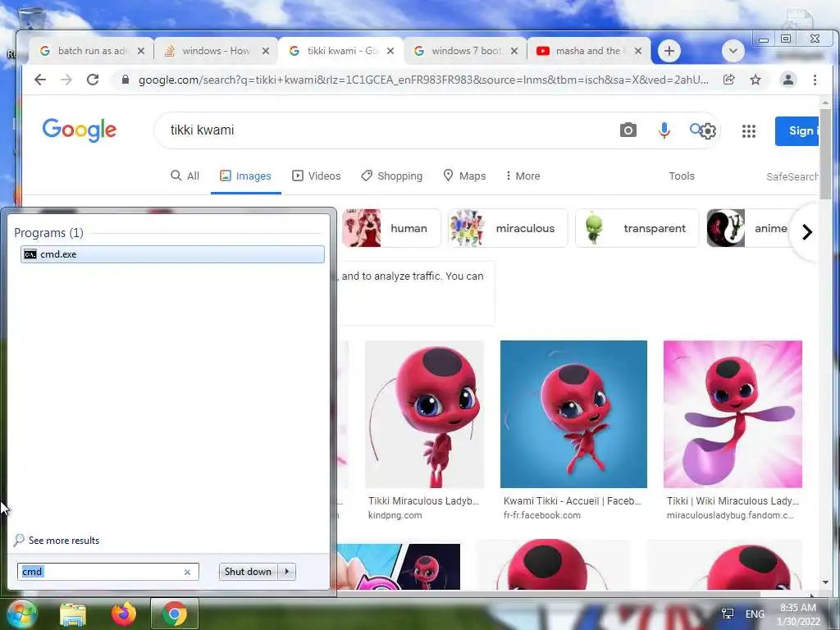The image size is (840, 630).
Task: Clear the Start menu search box text
Action: click(188, 572)
